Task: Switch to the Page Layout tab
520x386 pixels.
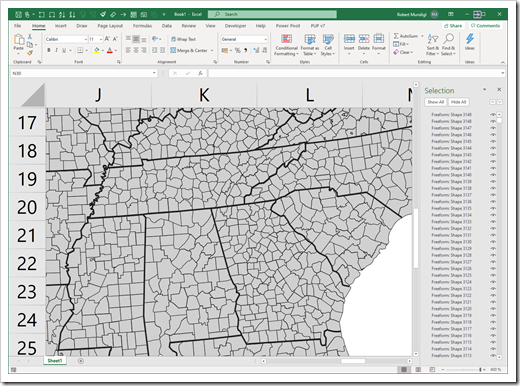Action: click(x=110, y=26)
